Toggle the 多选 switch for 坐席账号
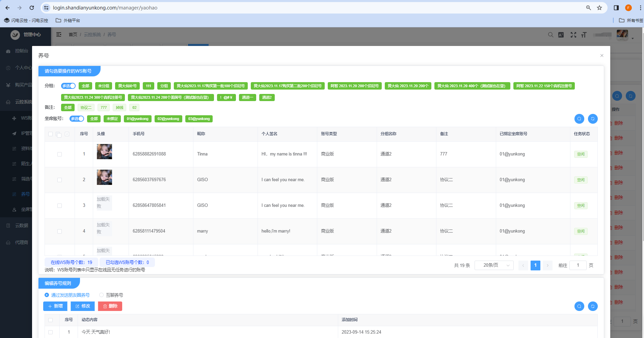The image size is (644, 338). click(77, 119)
